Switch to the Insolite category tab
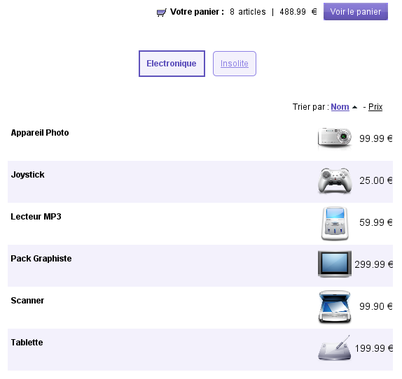Image resolution: width=402 pixels, height=379 pixels. (x=234, y=64)
